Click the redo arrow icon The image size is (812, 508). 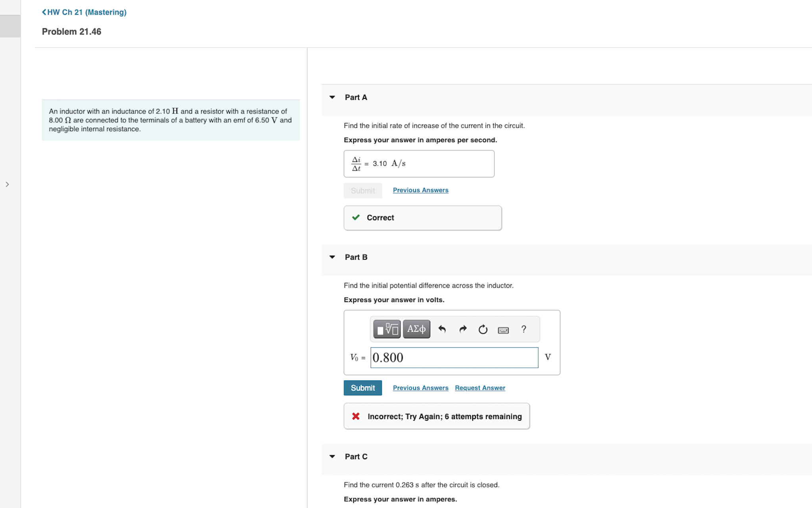(463, 329)
